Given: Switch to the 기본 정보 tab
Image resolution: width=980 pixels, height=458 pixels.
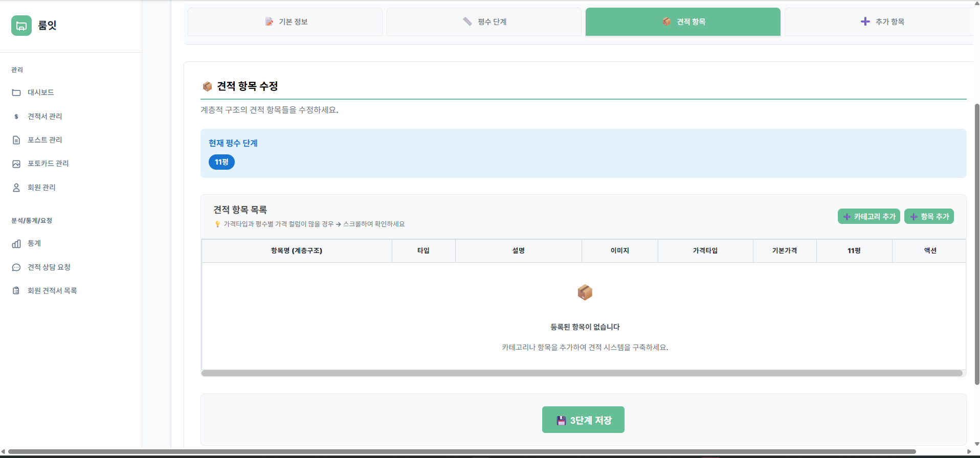Looking at the screenshot, I should click(285, 22).
